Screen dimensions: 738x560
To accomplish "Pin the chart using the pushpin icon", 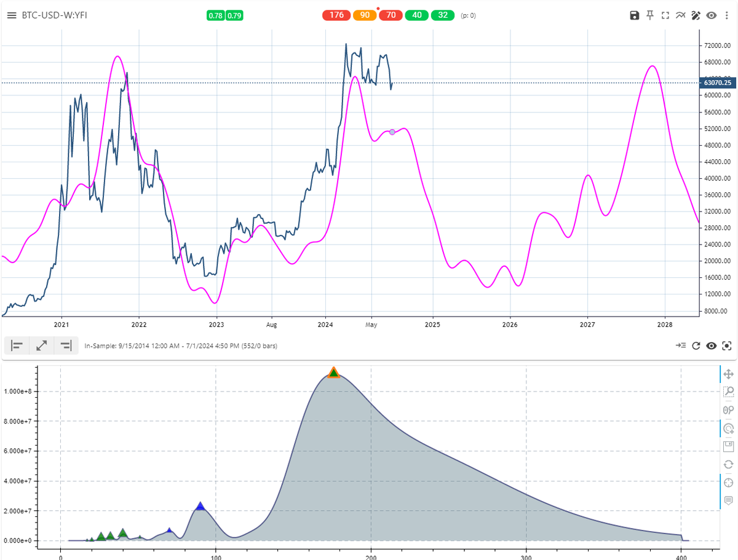I will click(x=650, y=15).
